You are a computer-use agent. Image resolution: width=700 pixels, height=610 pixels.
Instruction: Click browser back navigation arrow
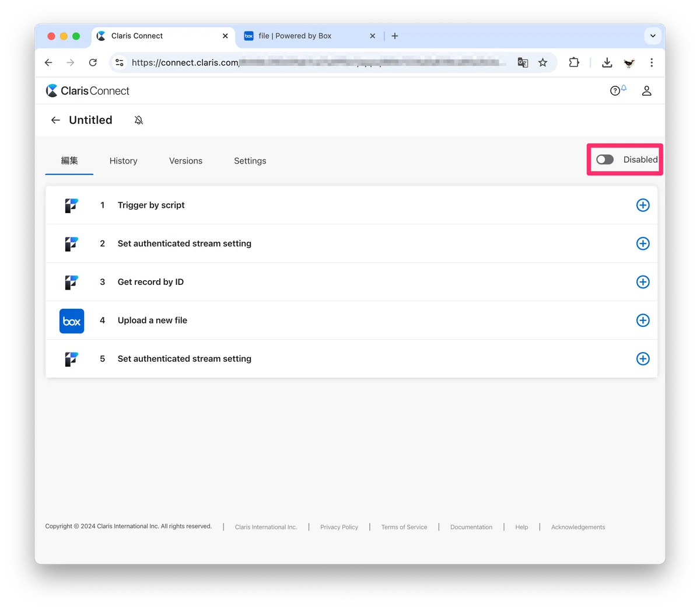click(x=48, y=62)
